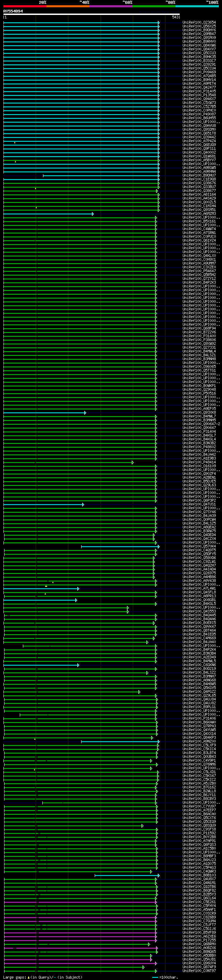This screenshot has width=222, height=980.
Task: Click the UniRef100_P31404 label
Action: [x=199, y=432]
